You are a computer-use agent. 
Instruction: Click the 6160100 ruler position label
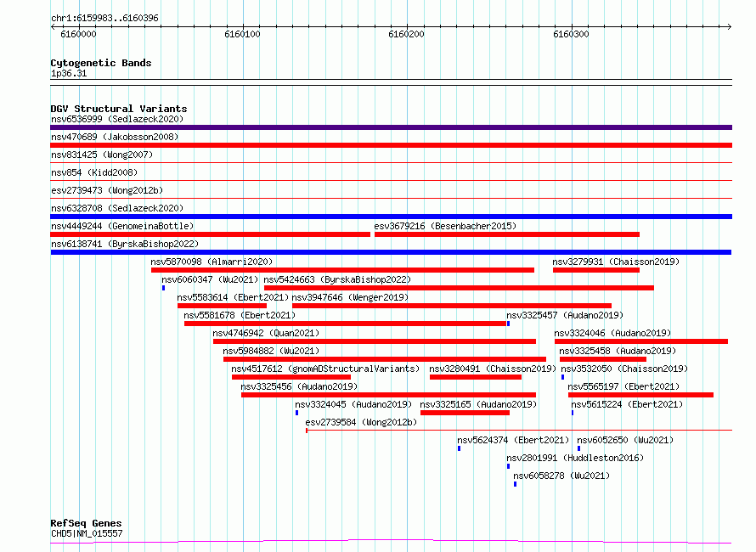[242, 34]
